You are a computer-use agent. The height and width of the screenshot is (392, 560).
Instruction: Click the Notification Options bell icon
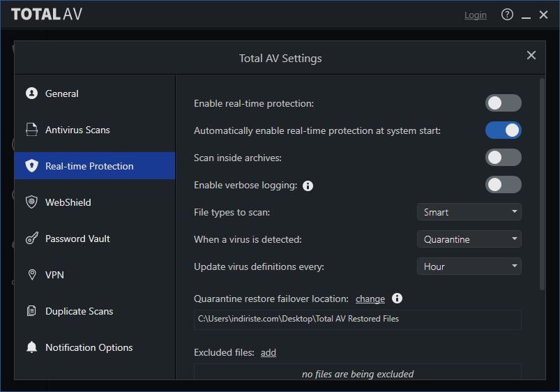[x=32, y=347]
